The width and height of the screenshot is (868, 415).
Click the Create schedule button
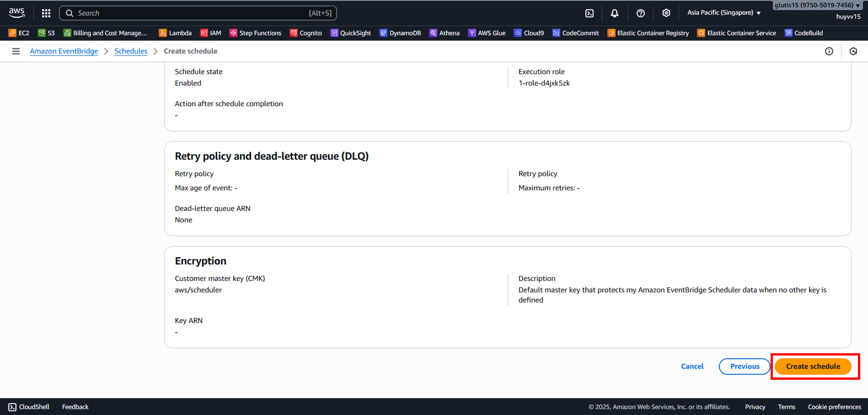click(813, 366)
